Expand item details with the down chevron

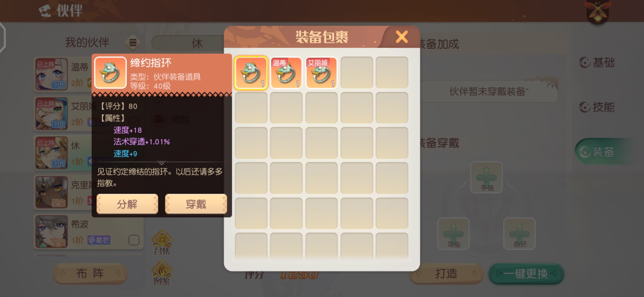[162, 163]
